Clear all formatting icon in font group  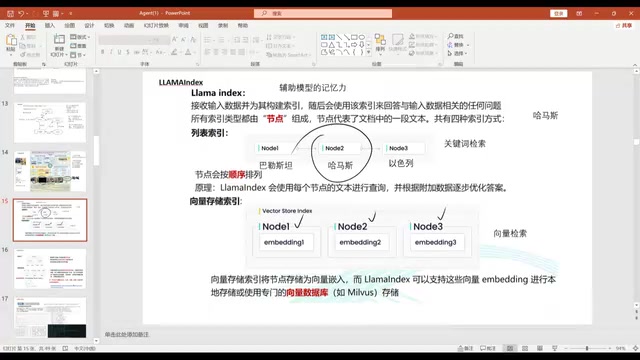click(x=193, y=40)
